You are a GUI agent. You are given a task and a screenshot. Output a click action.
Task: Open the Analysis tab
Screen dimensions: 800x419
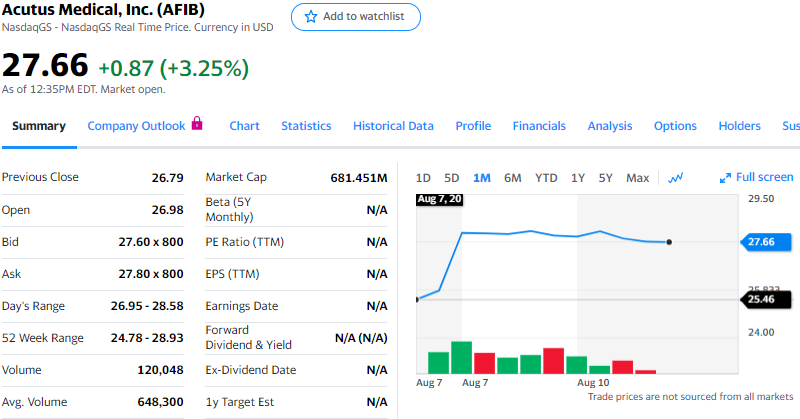point(610,126)
